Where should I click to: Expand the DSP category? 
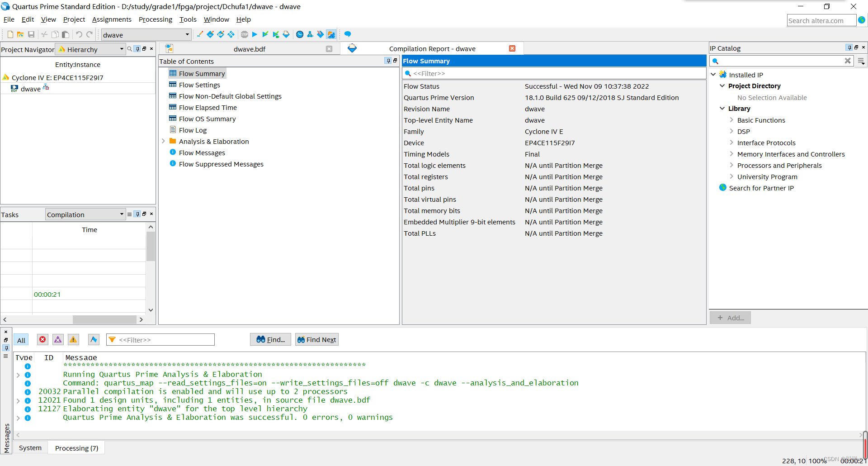(731, 131)
